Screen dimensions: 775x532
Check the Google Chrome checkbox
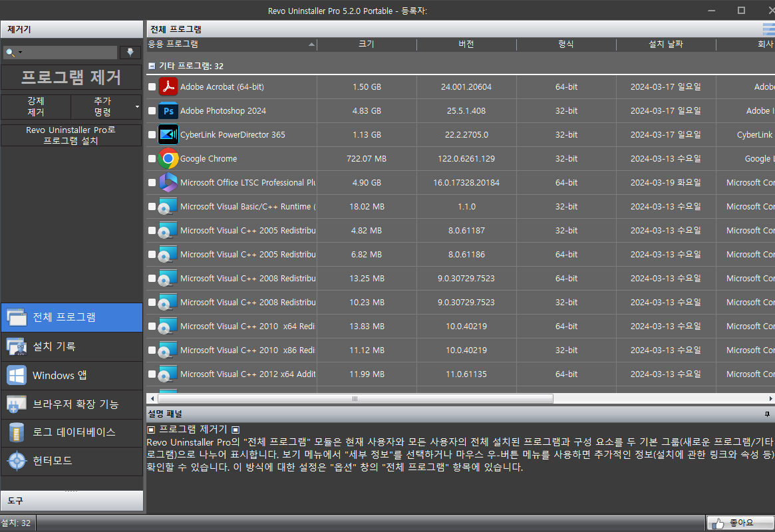click(152, 158)
